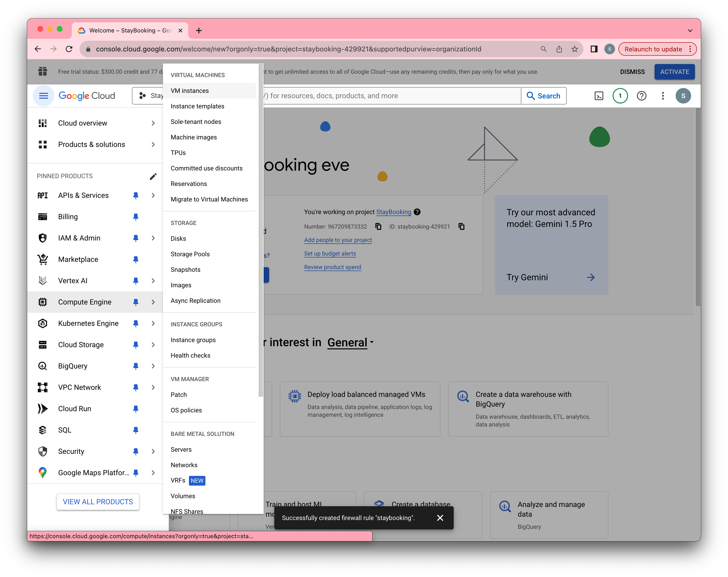The height and width of the screenshot is (577, 728).
Task: Choose Snapshots in the Storage section
Action: [185, 270]
